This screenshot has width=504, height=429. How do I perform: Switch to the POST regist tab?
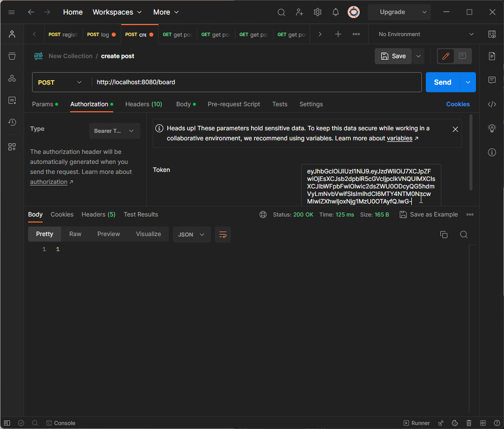(63, 35)
